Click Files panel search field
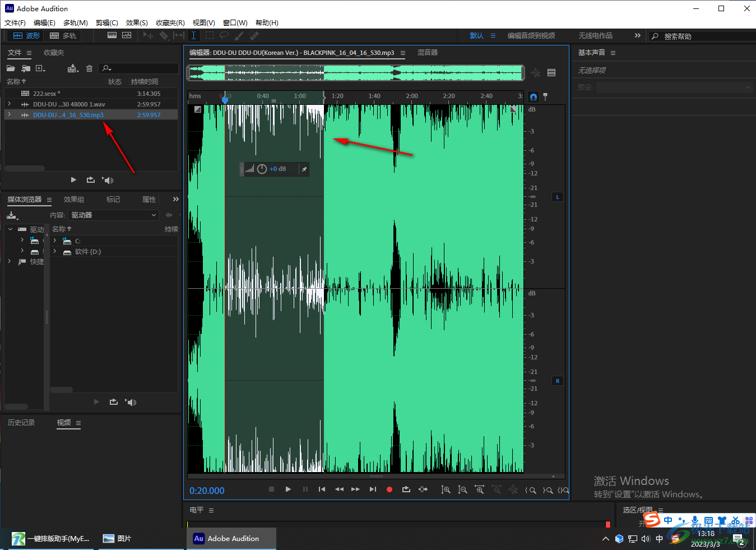Image resolution: width=756 pixels, height=550 pixels. click(138, 68)
